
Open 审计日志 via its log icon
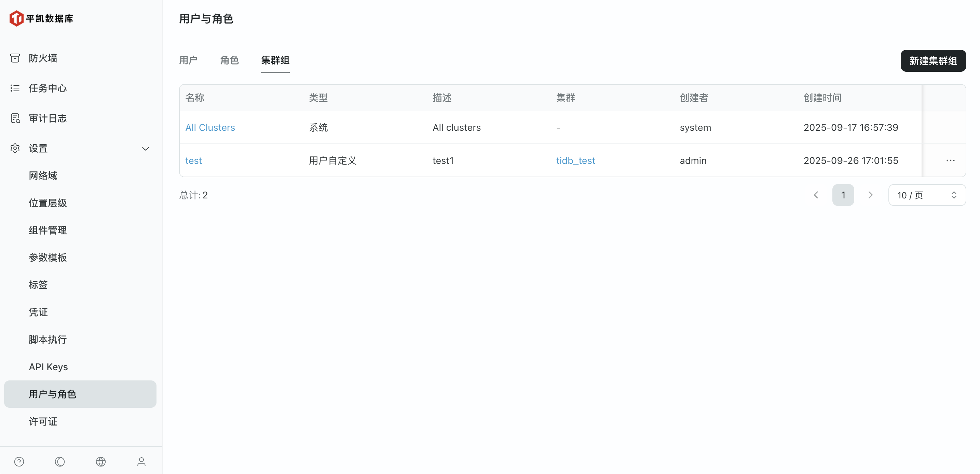(15, 118)
